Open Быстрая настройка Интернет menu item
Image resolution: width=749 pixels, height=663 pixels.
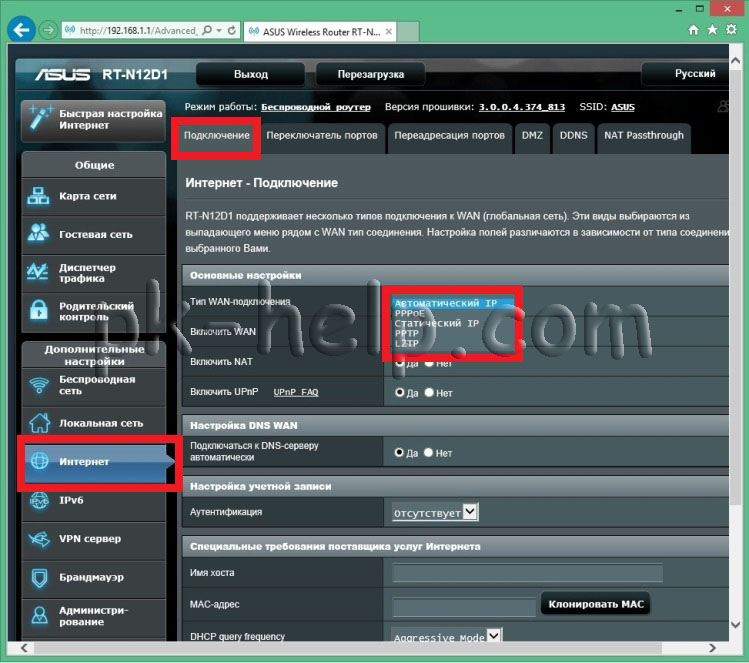point(94,120)
